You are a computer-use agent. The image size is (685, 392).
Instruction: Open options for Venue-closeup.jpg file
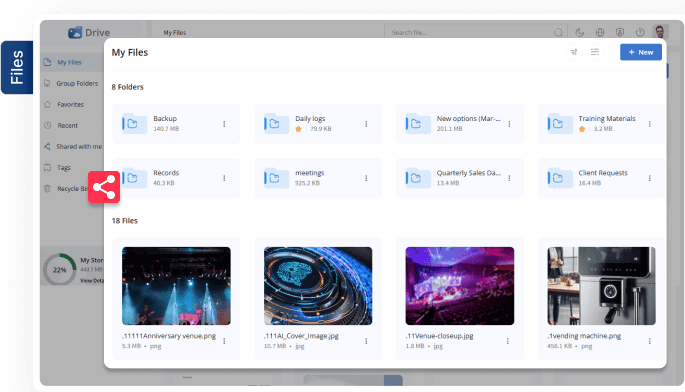point(508,341)
